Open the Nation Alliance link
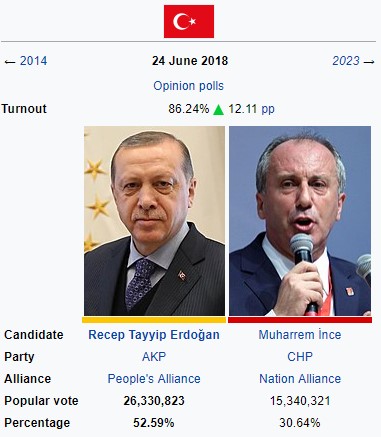Viewport: 381px width, 437px height. (300, 379)
